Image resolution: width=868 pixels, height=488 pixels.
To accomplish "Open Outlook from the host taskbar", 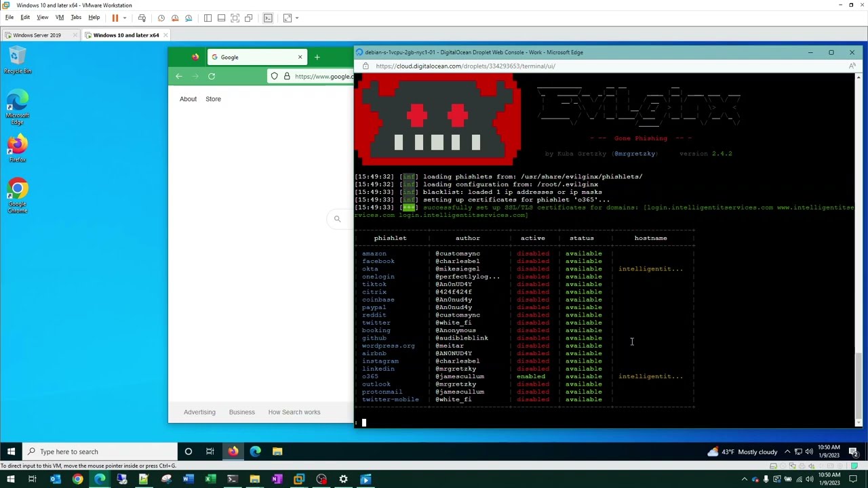I will pos(56,479).
